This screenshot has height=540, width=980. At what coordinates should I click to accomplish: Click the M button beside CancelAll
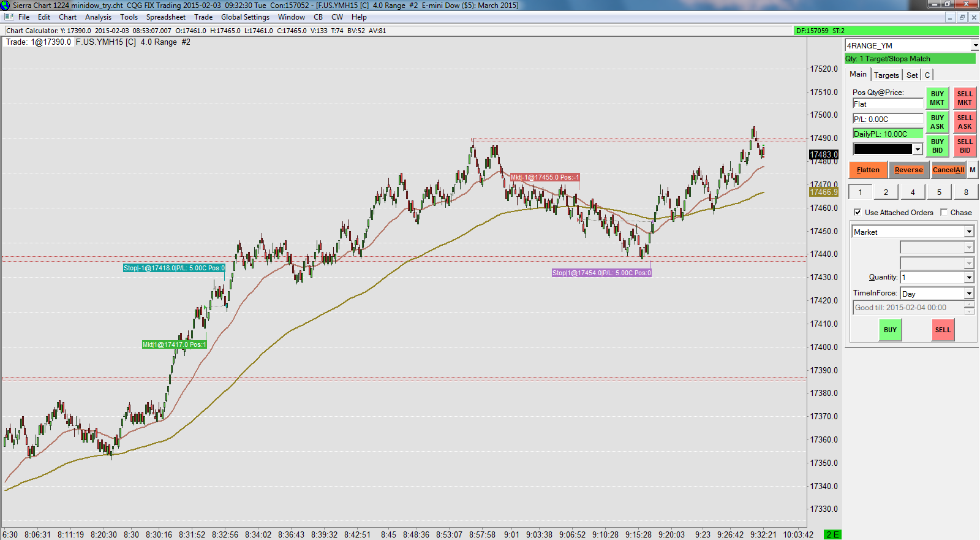[x=973, y=170]
